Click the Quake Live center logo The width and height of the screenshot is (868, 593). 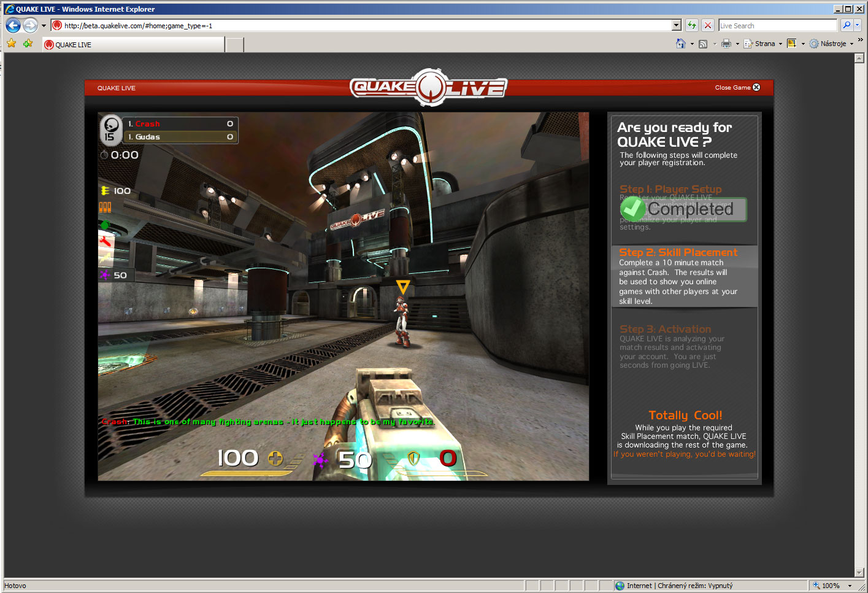(428, 87)
